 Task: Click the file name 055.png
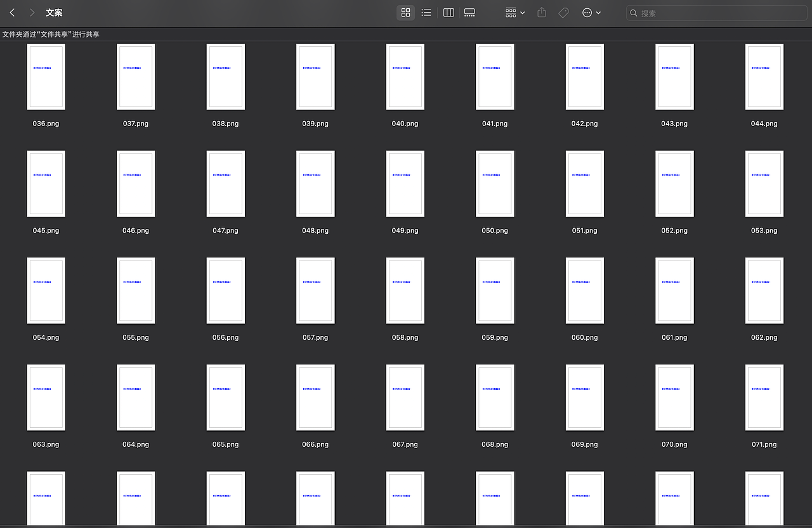[136, 338]
